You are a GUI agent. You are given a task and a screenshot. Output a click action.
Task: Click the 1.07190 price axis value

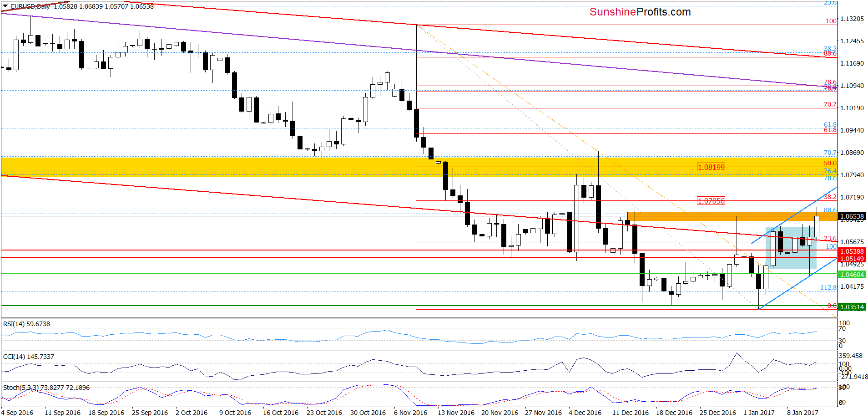852,197
